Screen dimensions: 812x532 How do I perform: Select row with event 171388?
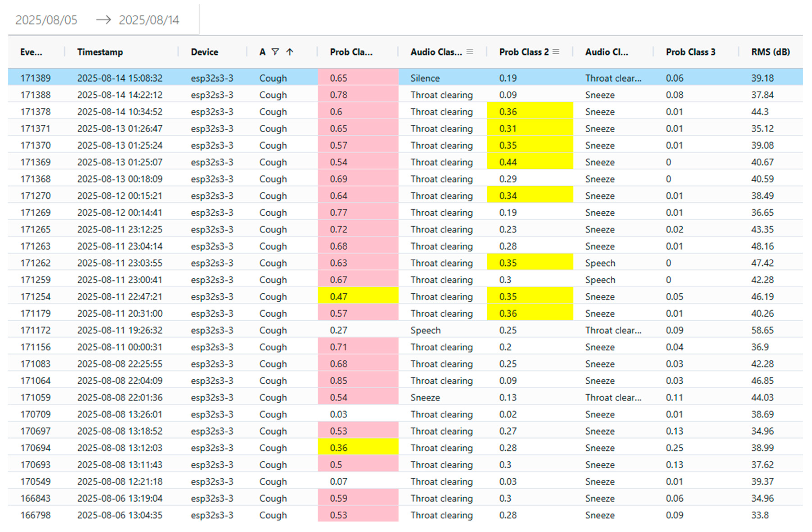pyautogui.click(x=36, y=95)
